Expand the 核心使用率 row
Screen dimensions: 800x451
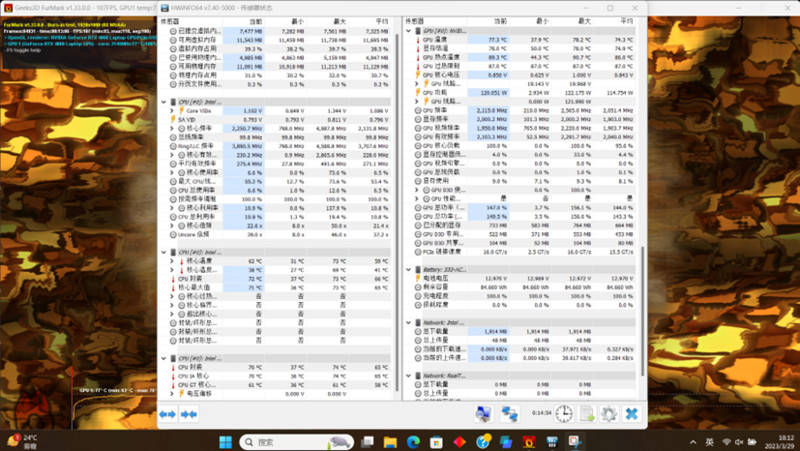click(x=172, y=172)
